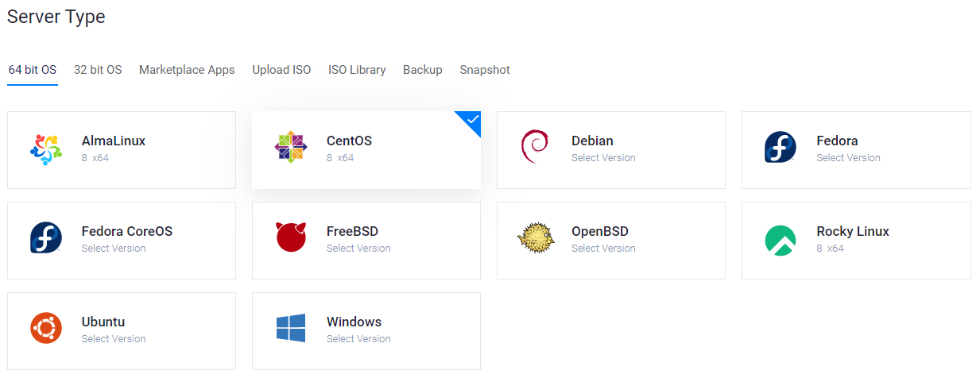This screenshot has height=378, width=980.
Task: Open Ubuntu's Select Version dropdown
Action: click(x=114, y=339)
